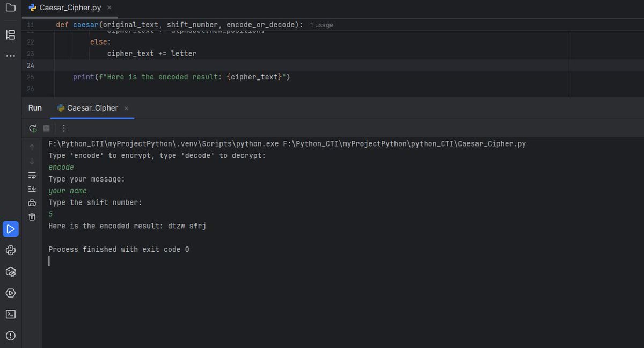Click the 'cipher_text += letter' code line

pos(152,54)
